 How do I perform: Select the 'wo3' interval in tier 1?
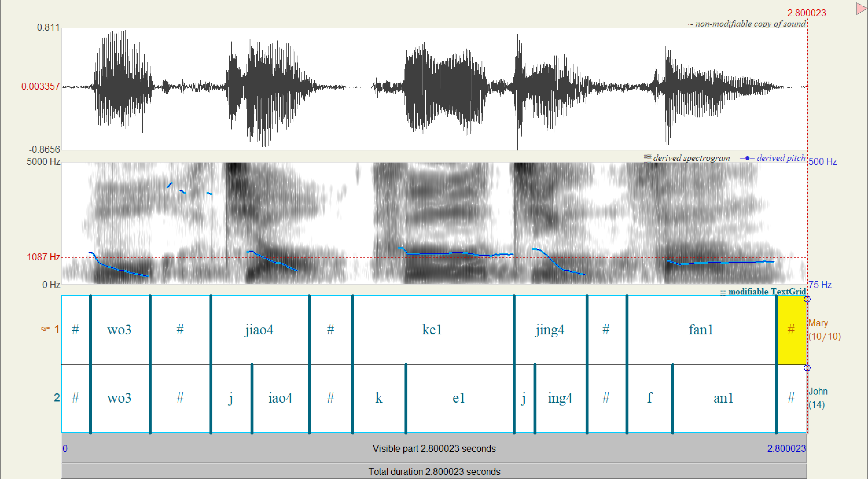tap(119, 329)
